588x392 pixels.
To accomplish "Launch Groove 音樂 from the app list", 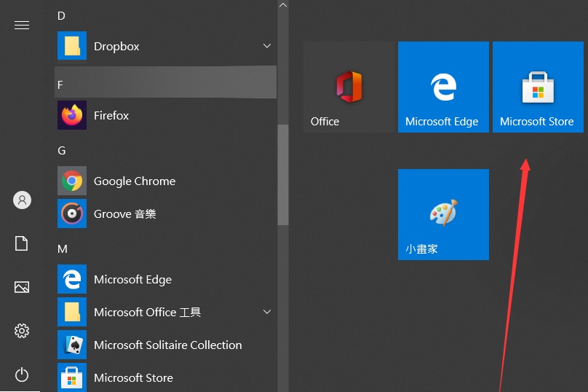I will pos(166,213).
